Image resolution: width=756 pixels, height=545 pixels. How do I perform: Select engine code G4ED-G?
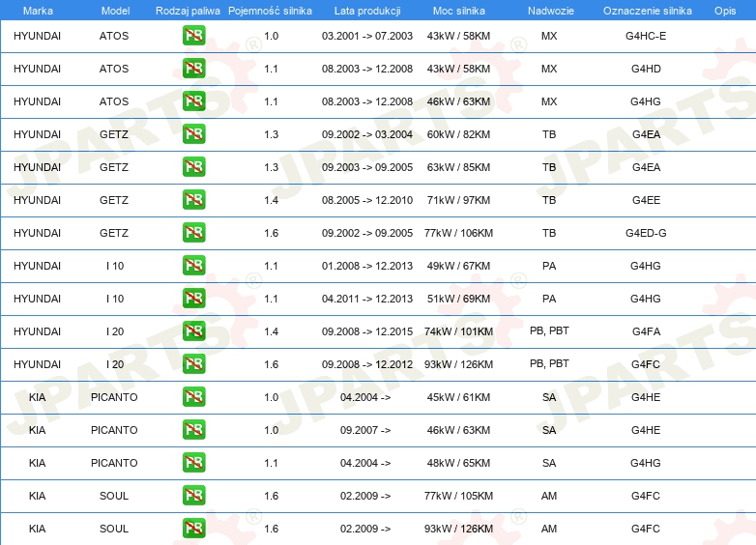(646, 233)
